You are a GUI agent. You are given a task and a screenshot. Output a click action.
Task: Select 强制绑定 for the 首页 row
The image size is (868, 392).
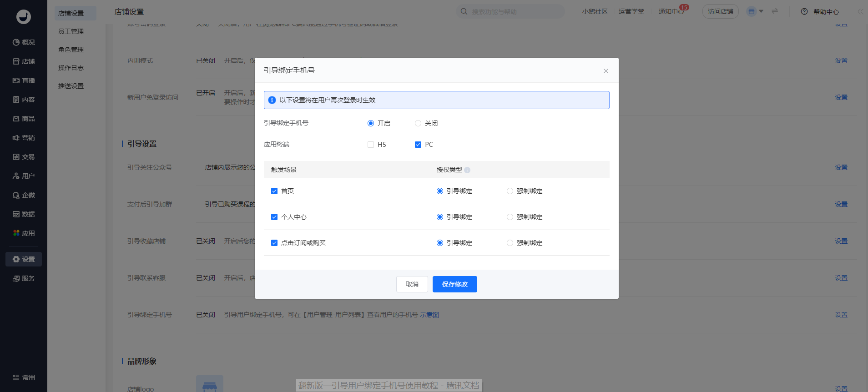[510, 191]
